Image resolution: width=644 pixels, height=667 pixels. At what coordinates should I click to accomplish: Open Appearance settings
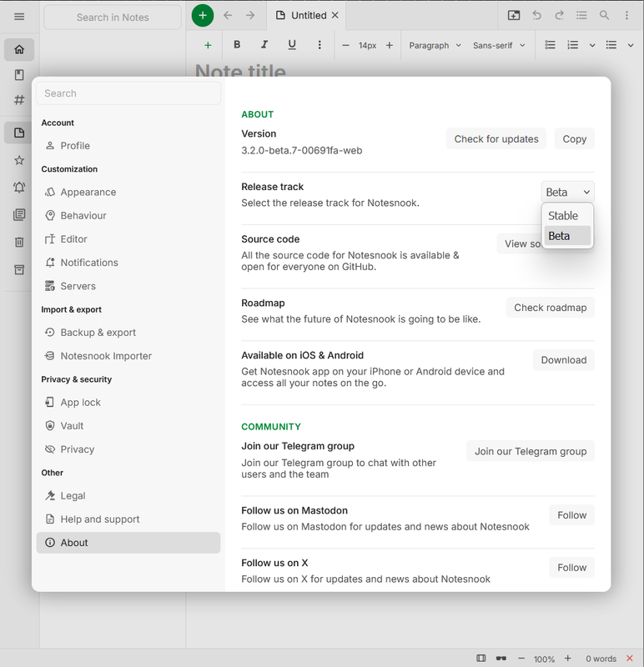(x=128, y=193)
